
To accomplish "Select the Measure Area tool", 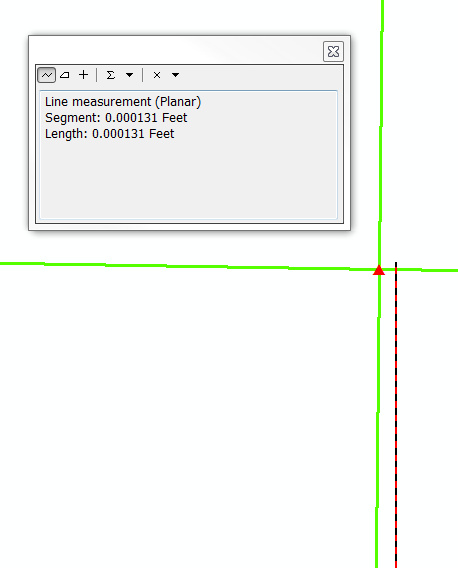I will tap(65, 75).
